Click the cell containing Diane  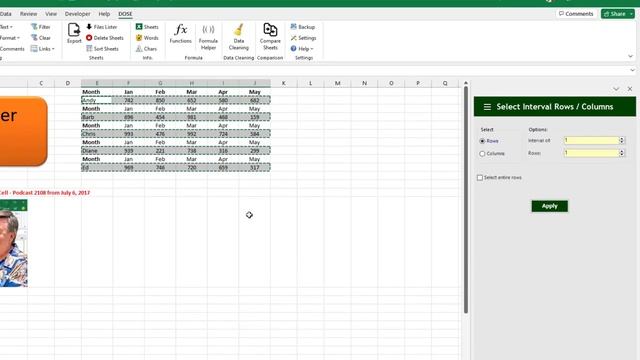tap(97, 151)
